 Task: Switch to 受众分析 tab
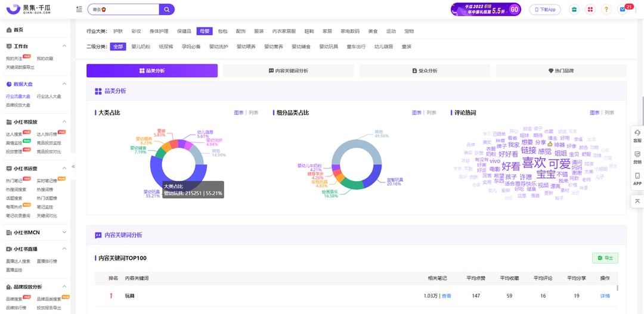tap(425, 70)
